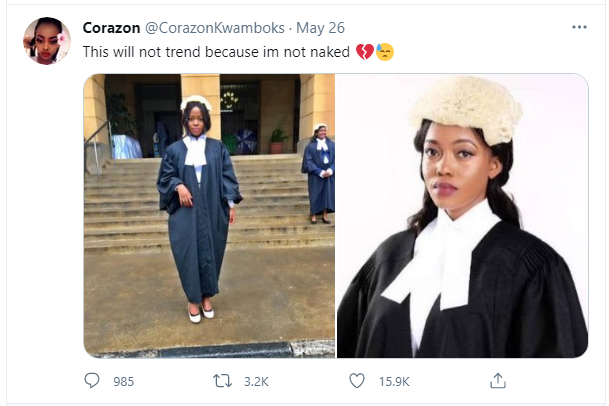Open the three-dot more options menu

[x=579, y=27]
